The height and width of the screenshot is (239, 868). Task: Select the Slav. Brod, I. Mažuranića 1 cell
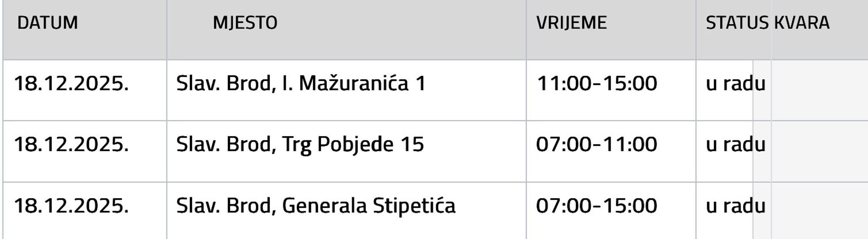pyautogui.click(x=301, y=83)
